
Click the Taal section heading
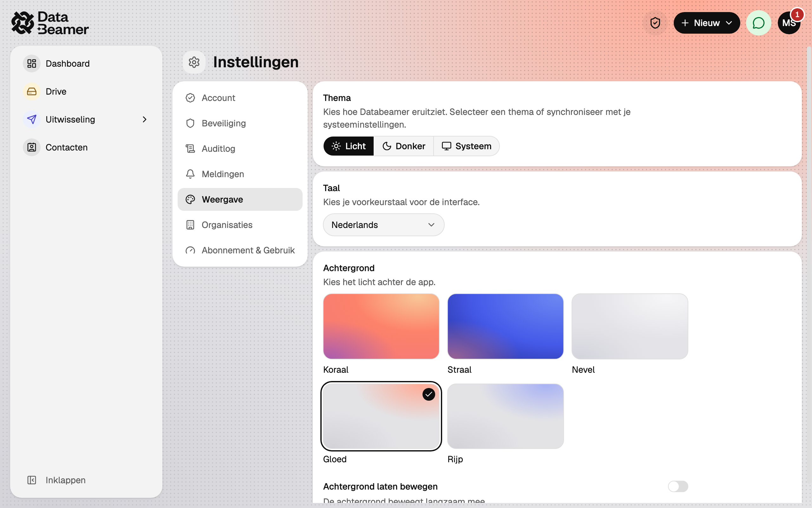coord(331,188)
